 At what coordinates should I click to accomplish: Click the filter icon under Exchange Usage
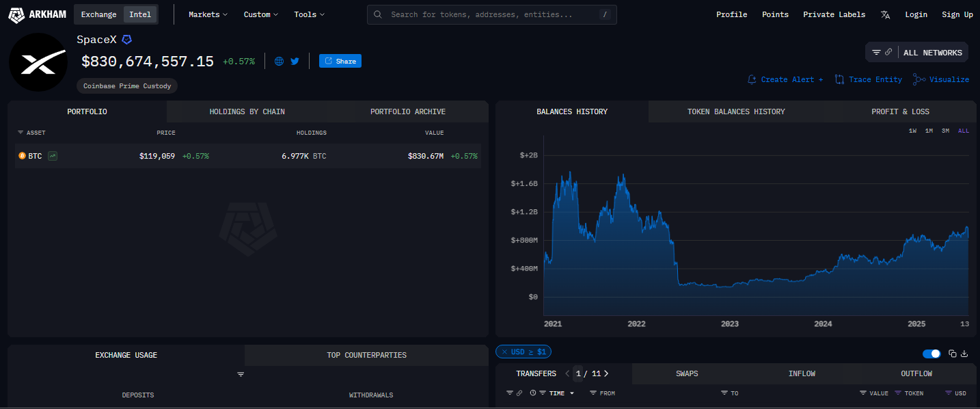click(x=241, y=374)
